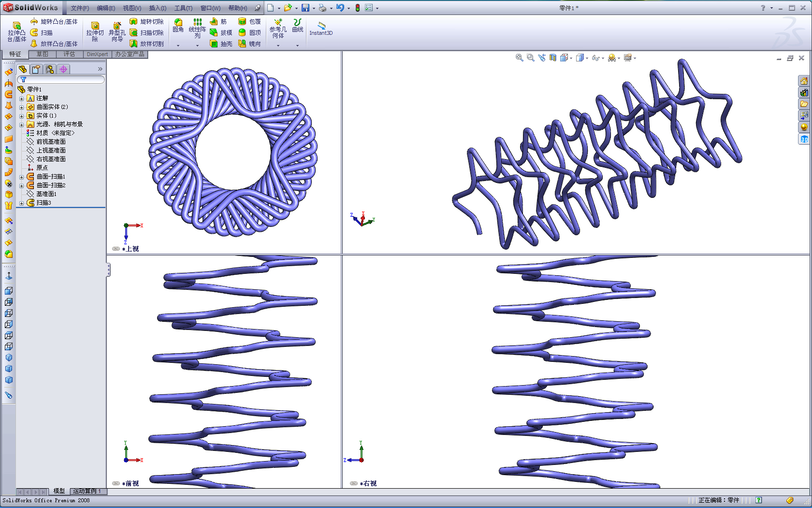Open the SolidWorks Resources home pane
Image resolution: width=812 pixels, height=508 pixels.
coord(804,81)
